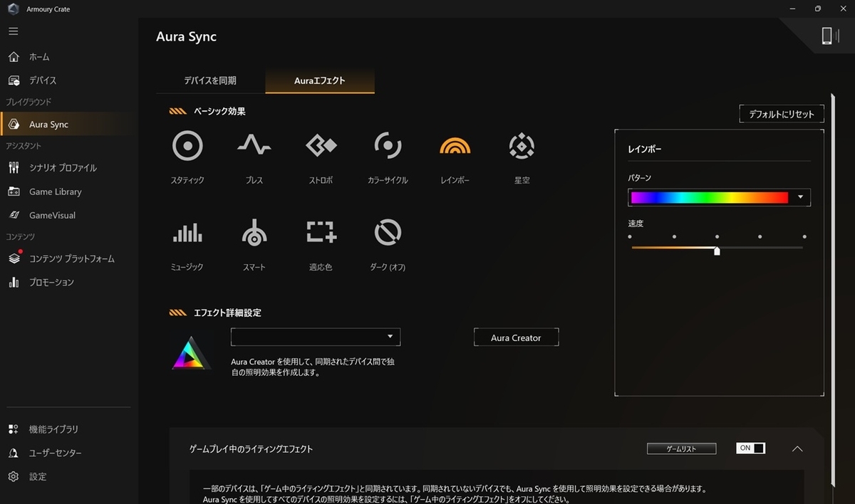
Task: Open the ゲームリスト button
Action: click(x=681, y=448)
